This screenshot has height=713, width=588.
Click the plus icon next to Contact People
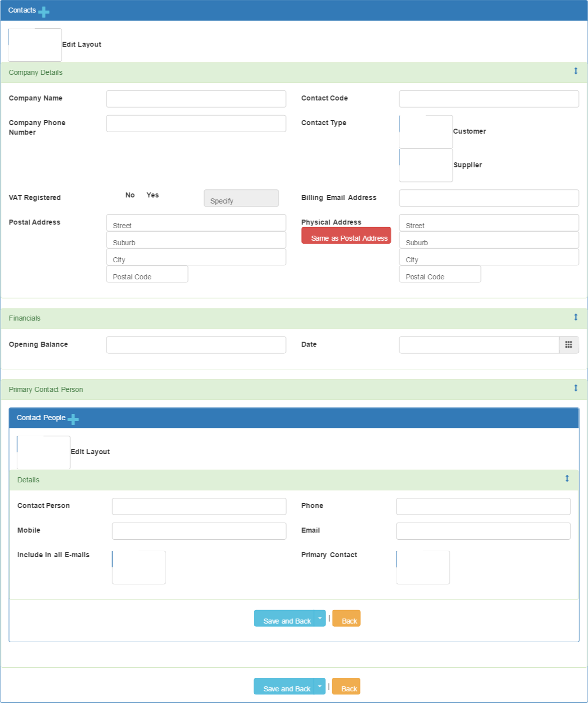[x=73, y=419]
